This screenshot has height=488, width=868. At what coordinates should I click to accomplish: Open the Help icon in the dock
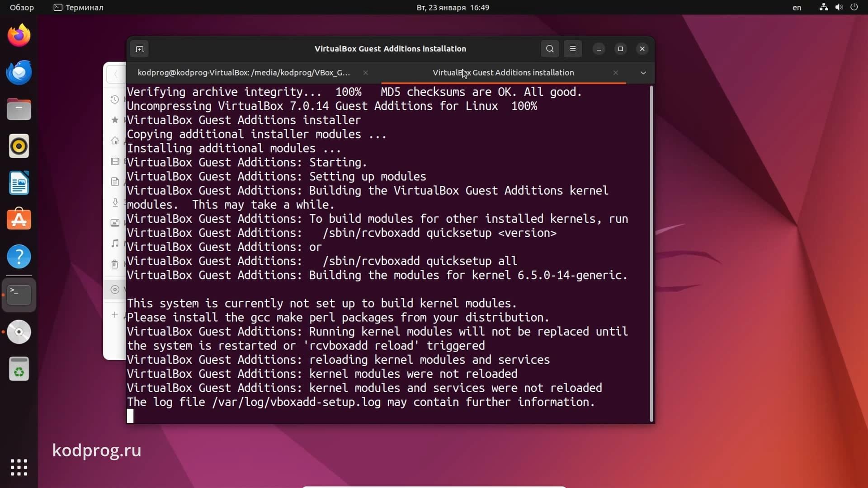click(19, 257)
